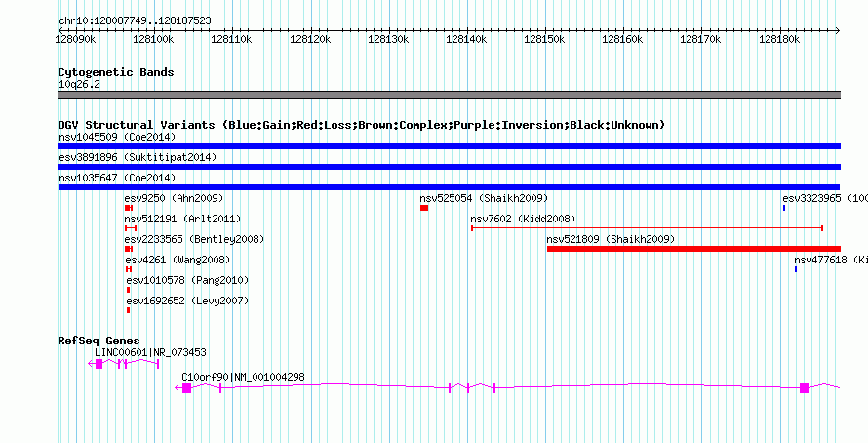Screen dimensions: 868x443
Task: Open the LINC00601|NR_073453 gene label
Action: (150, 352)
